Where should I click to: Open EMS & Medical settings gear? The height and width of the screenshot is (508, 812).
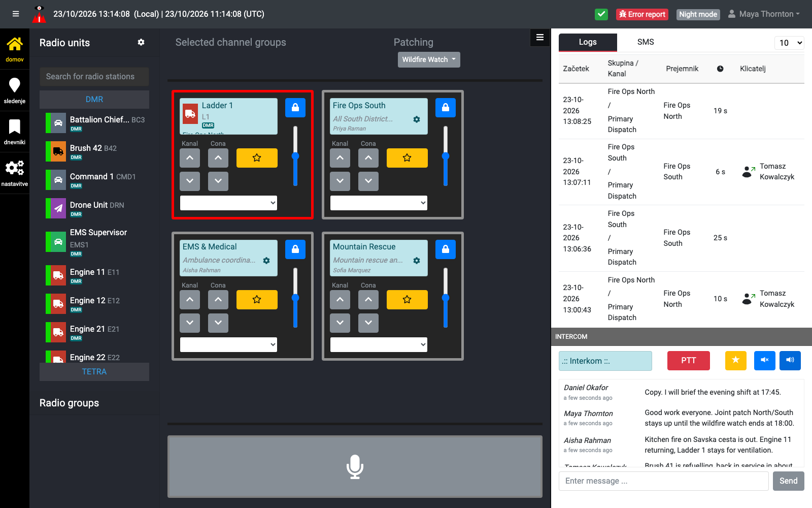[266, 261]
